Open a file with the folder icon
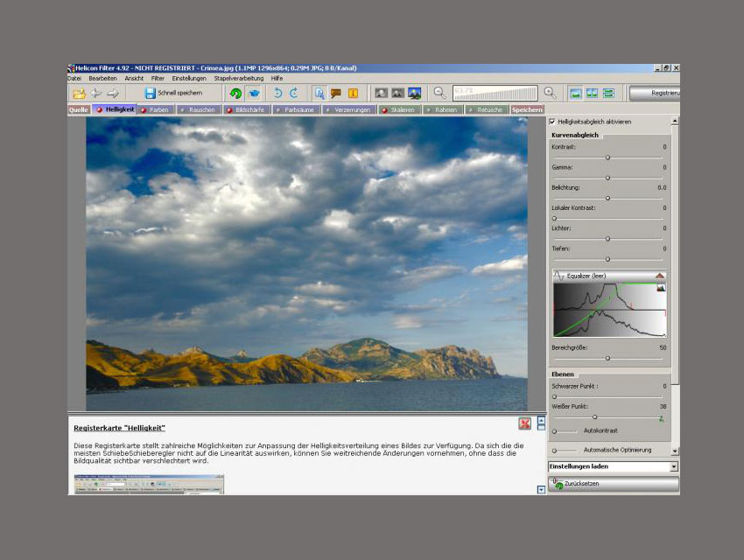The image size is (744, 560). tap(80, 94)
